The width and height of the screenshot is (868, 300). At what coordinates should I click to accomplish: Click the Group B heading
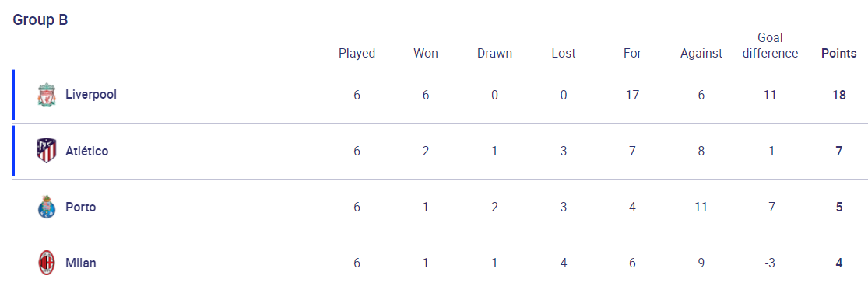click(40, 20)
